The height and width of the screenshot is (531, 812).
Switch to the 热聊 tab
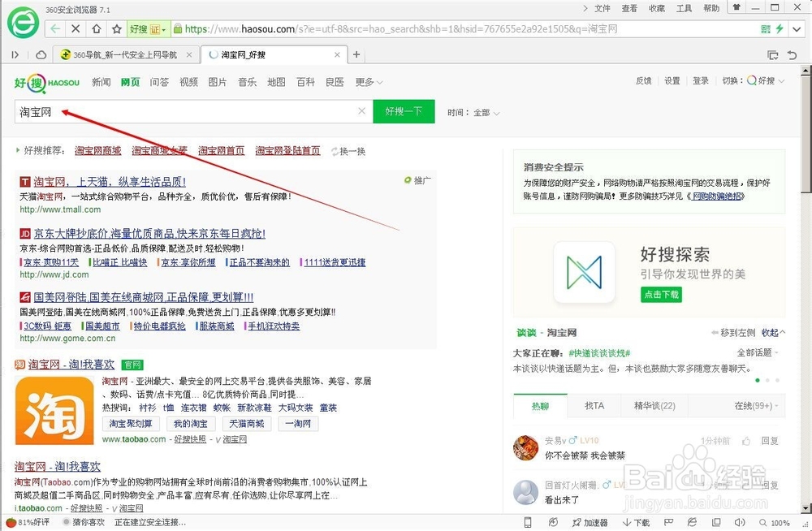click(540, 406)
